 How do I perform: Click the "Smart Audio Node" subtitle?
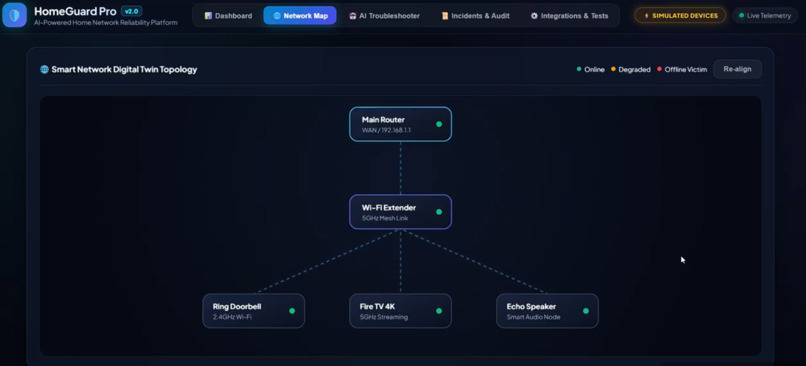pyautogui.click(x=534, y=317)
